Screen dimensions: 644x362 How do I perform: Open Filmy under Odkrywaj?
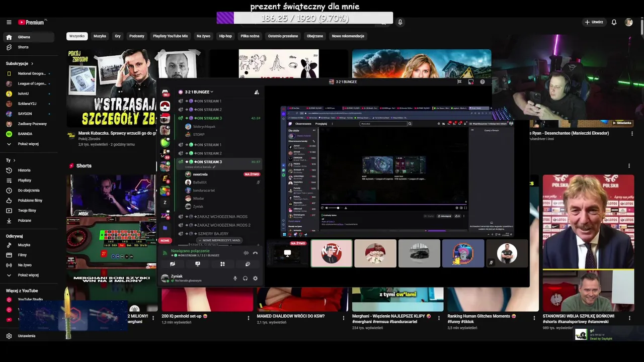pos(29,255)
